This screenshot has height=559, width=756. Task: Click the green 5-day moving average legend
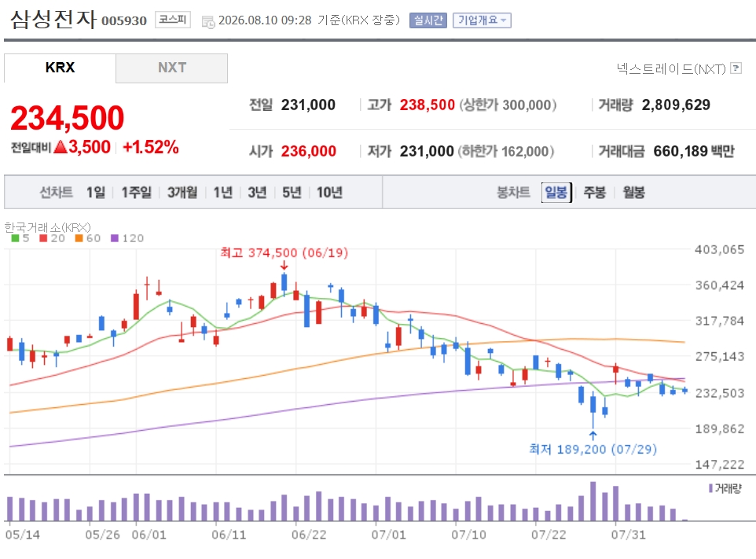point(20,238)
